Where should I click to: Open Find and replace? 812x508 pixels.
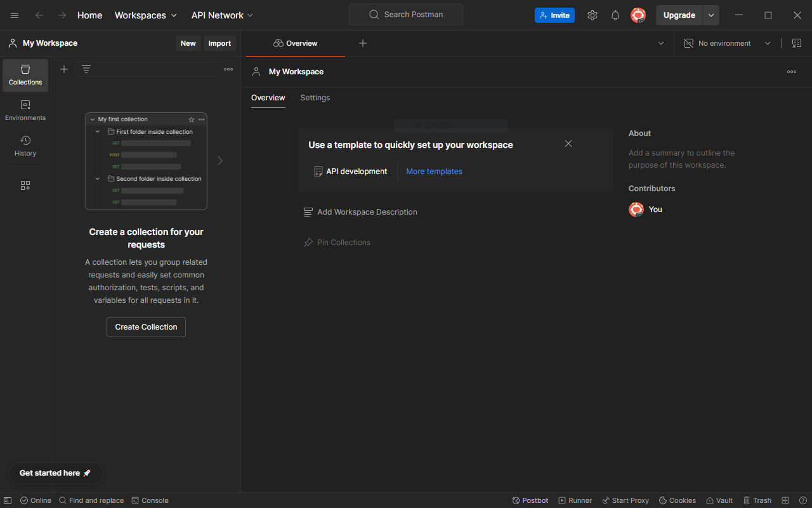pyautogui.click(x=91, y=500)
